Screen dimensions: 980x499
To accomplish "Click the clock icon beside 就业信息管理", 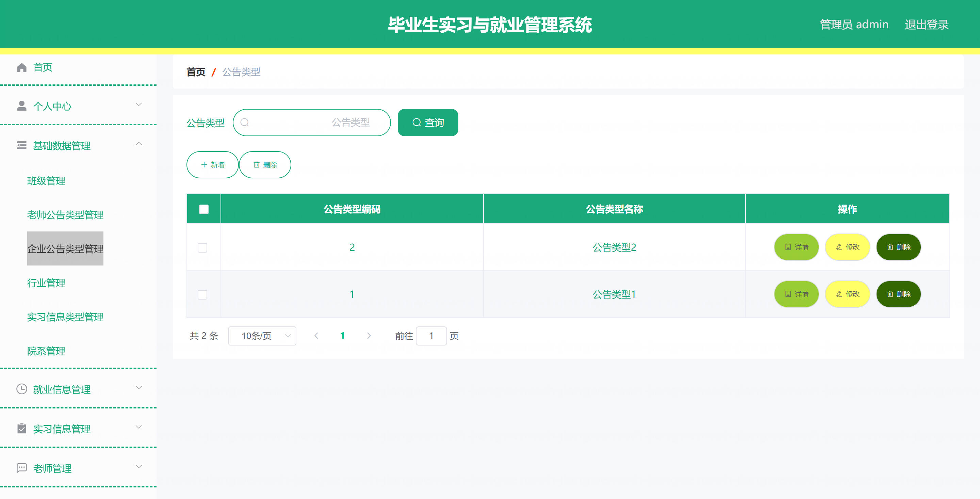I will tap(22, 389).
